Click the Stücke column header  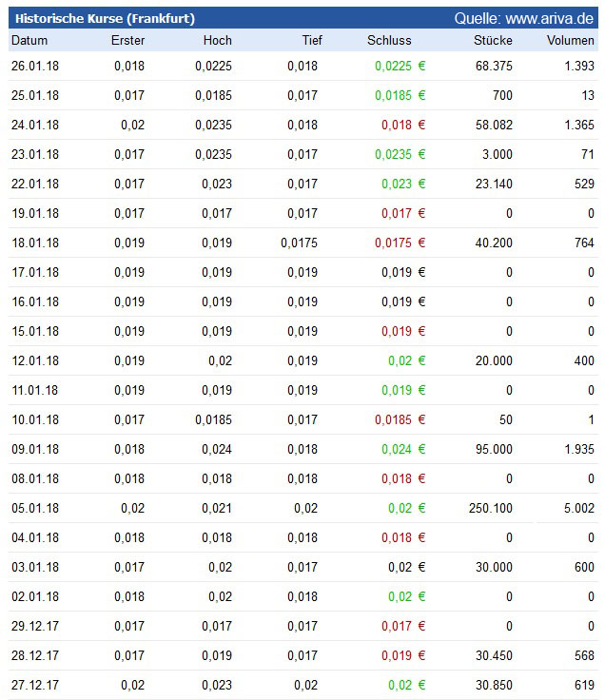click(x=493, y=41)
